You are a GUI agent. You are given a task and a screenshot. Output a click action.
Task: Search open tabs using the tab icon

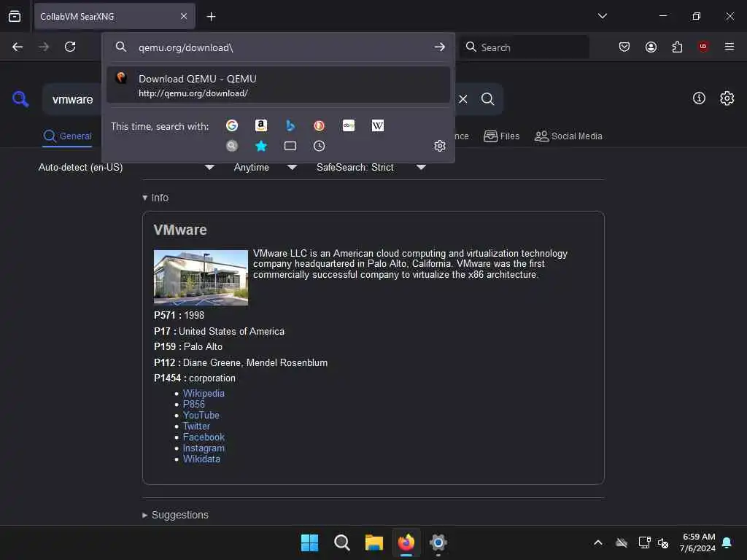pyautogui.click(x=290, y=146)
